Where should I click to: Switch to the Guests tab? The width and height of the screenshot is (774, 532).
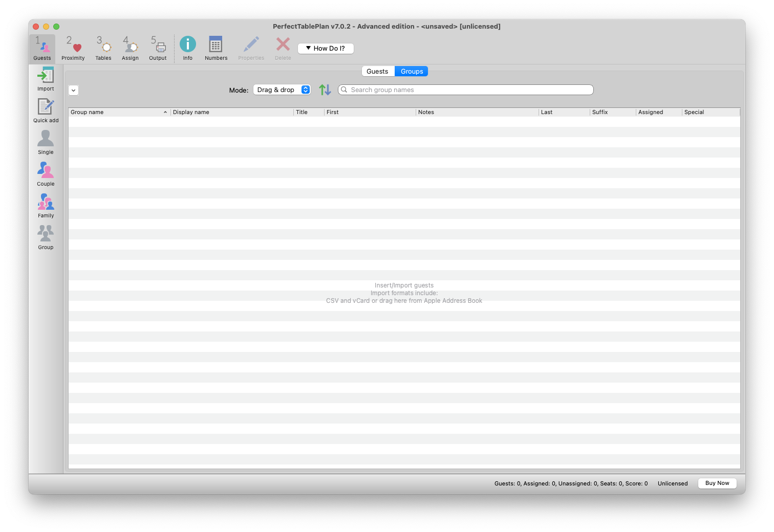(377, 72)
